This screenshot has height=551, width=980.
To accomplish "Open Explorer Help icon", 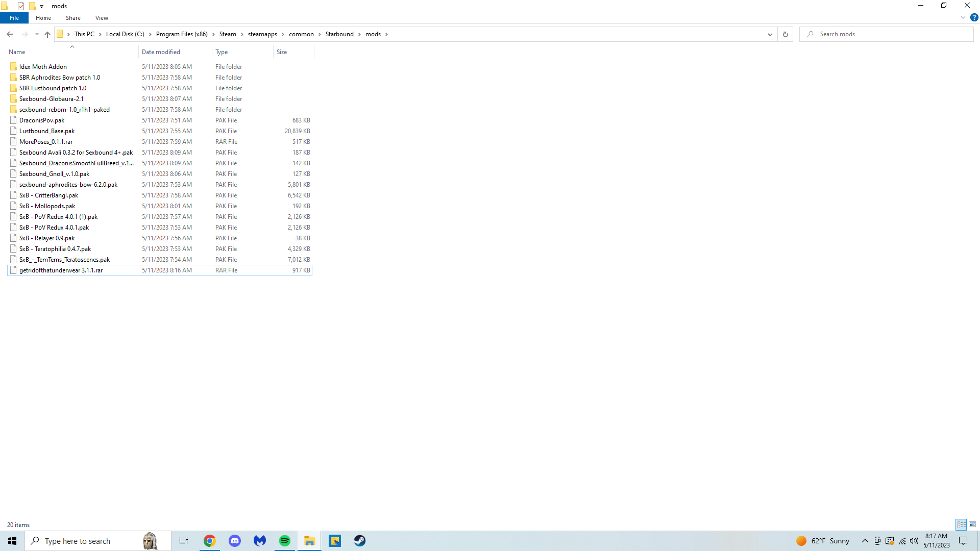I will tap(974, 18).
